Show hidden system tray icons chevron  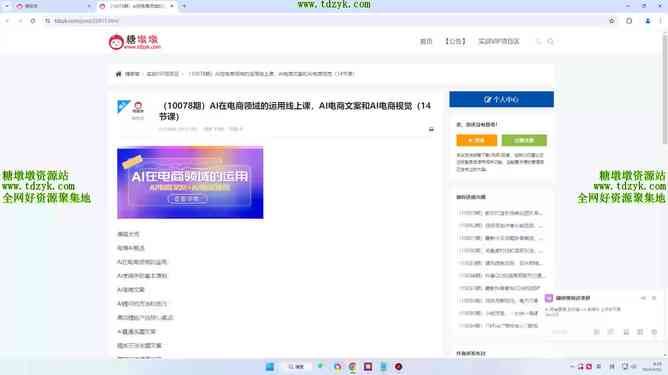[x=572, y=366]
